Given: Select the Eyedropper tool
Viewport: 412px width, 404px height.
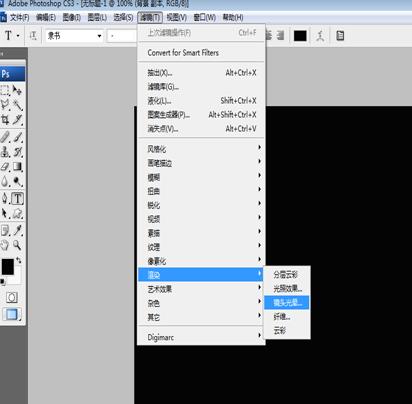Looking at the screenshot, I should [17, 230].
